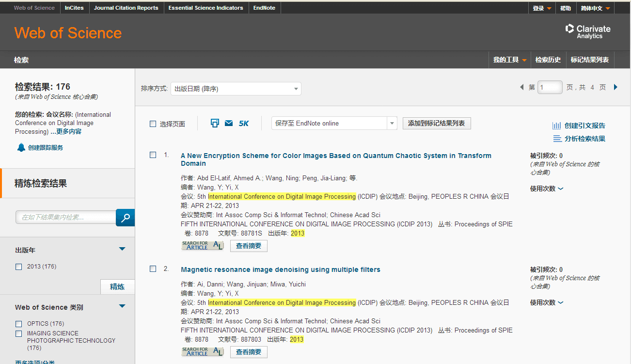The width and height of the screenshot is (631, 364).
Task: Expand 使用次数 for result 1
Action: [x=547, y=189]
